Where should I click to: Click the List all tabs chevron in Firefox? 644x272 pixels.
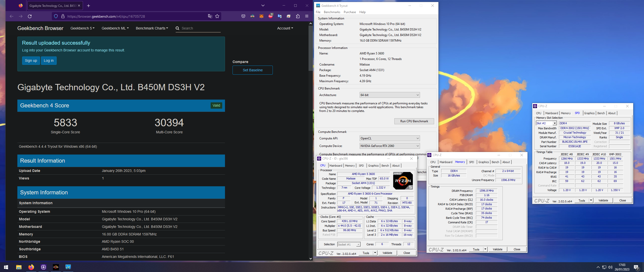[263, 6]
